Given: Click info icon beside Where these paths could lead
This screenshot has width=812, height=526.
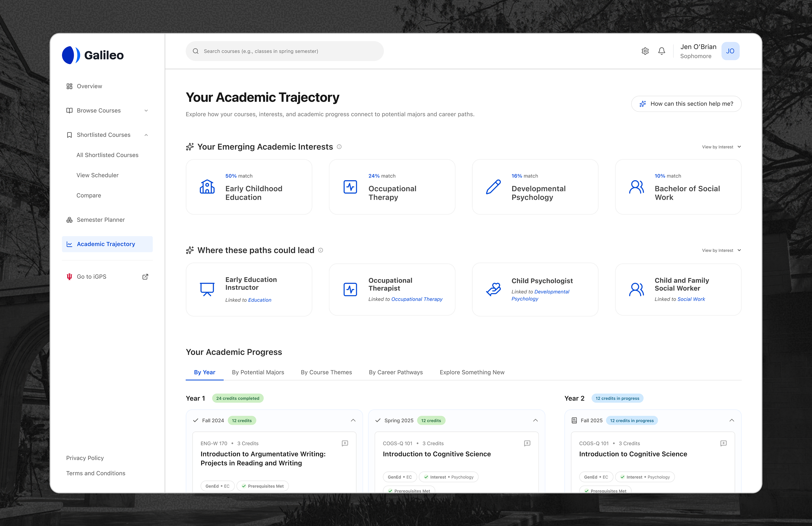Looking at the screenshot, I should [321, 250].
